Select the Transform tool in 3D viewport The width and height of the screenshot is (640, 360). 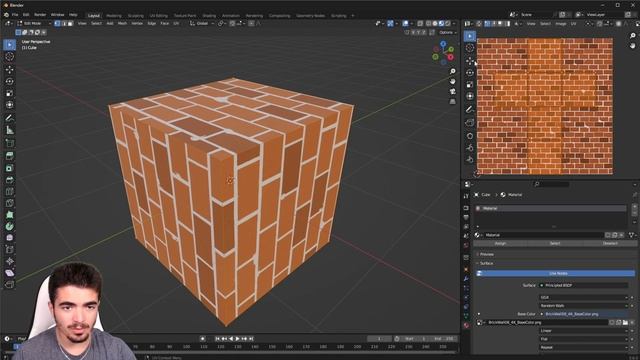[x=9, y=105]
